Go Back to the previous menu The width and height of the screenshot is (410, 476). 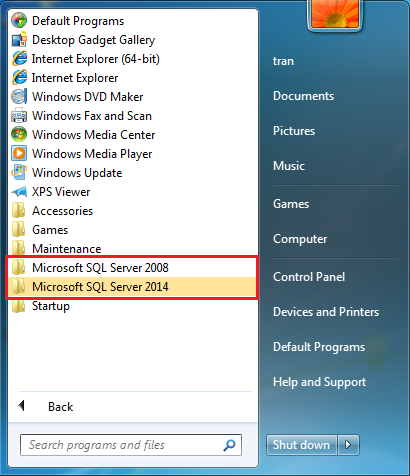pos(47,406)
